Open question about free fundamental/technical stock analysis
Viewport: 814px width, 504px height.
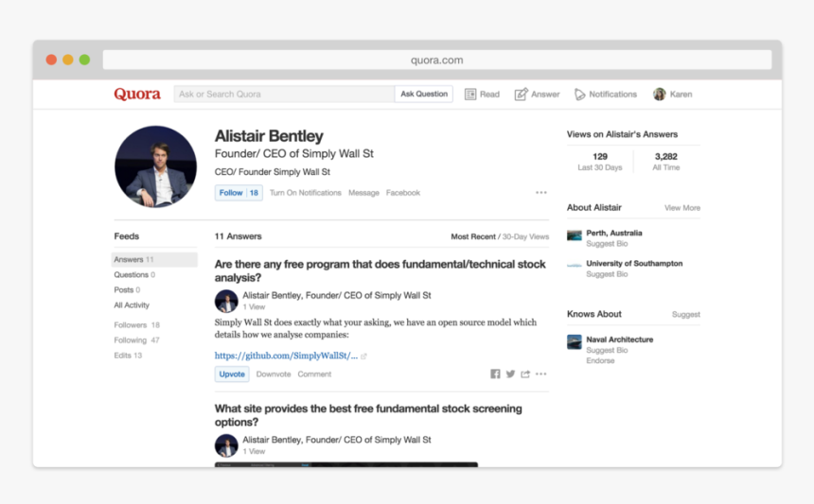pyautogui.click(x=380, y=270)
